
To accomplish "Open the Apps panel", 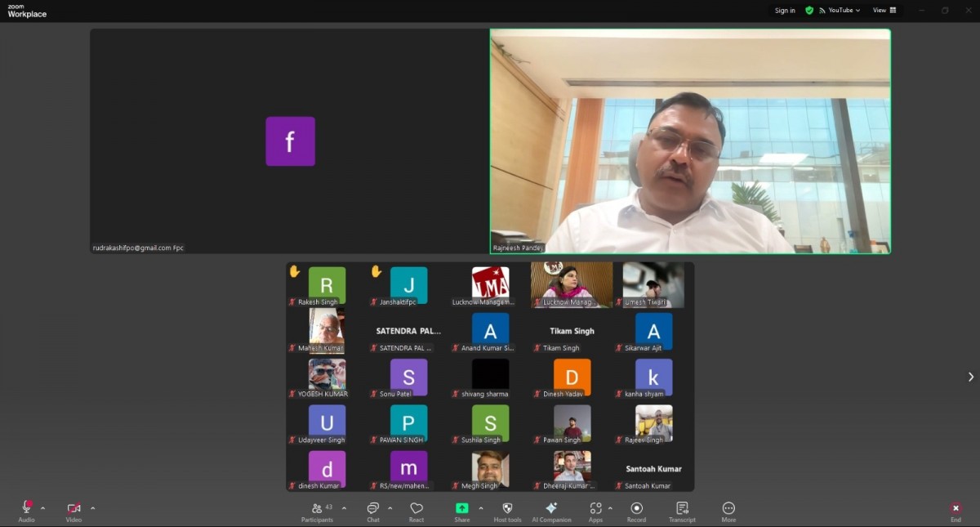I will click(595, 512).
